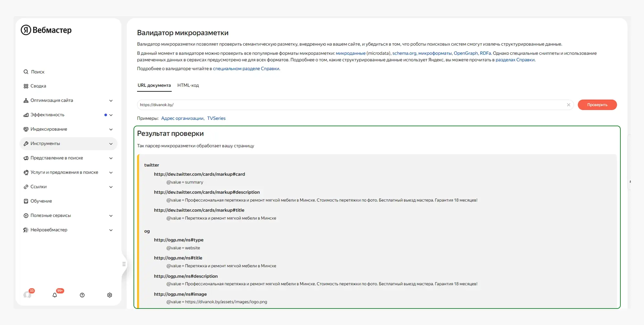The height and width of the screenshot is (325, 644).
Task: Expand the Нейровебмастер chevron
Action: [111, 230]
